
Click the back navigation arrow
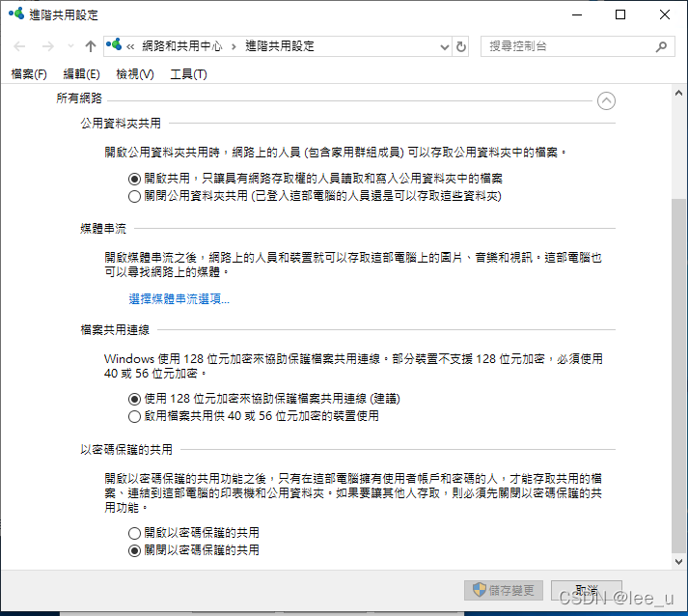(x=19, y=46)
